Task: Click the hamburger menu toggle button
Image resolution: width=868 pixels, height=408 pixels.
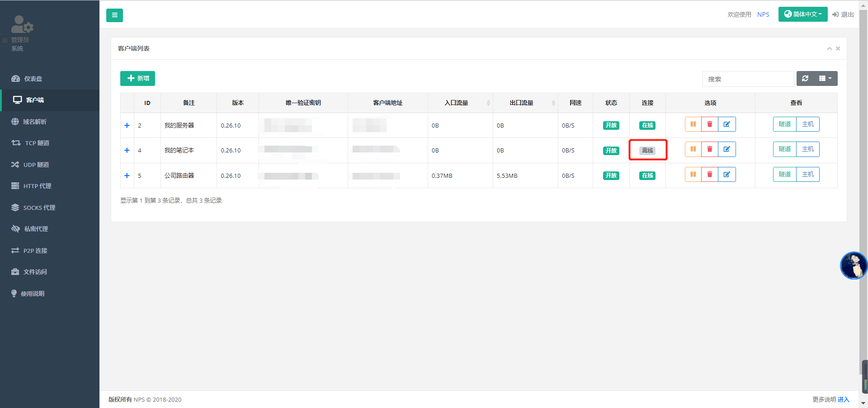Action: 114,15
